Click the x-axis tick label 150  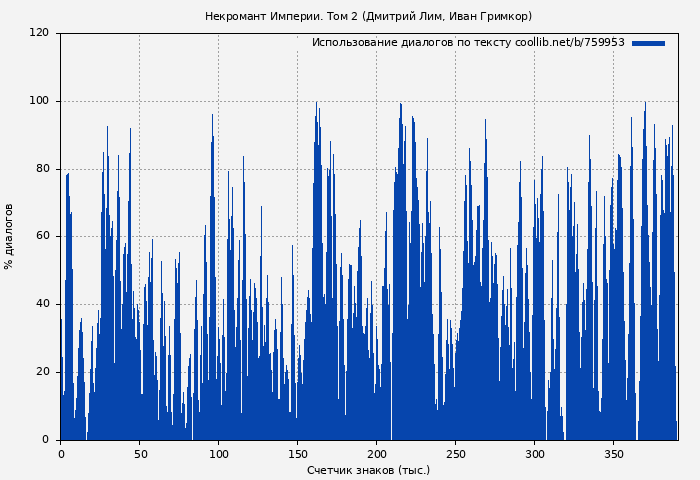pos(297,454)
